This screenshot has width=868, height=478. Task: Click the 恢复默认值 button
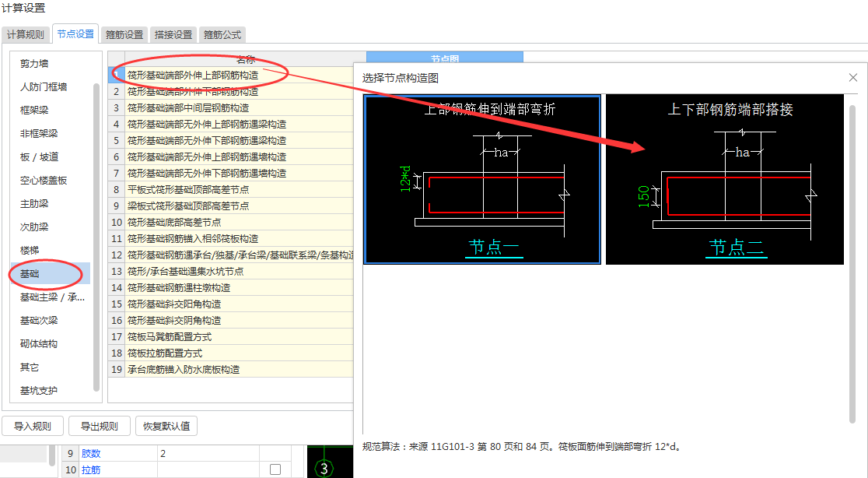166,426
